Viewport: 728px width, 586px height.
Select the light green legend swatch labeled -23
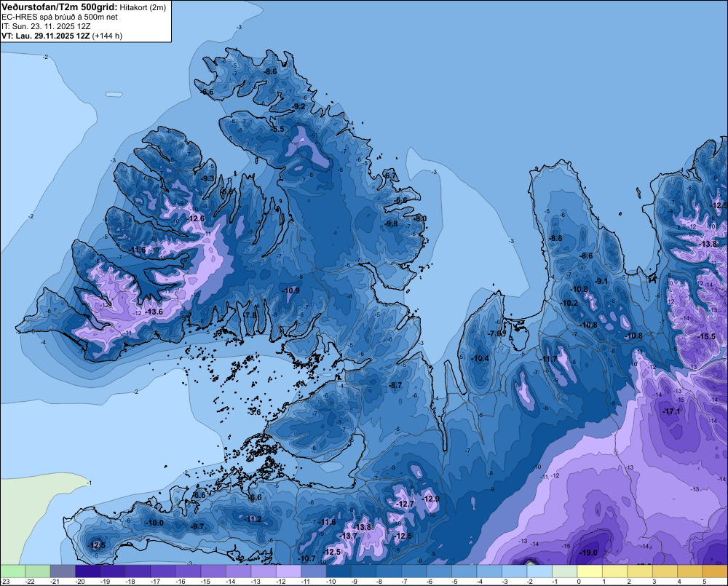(12, 571)
